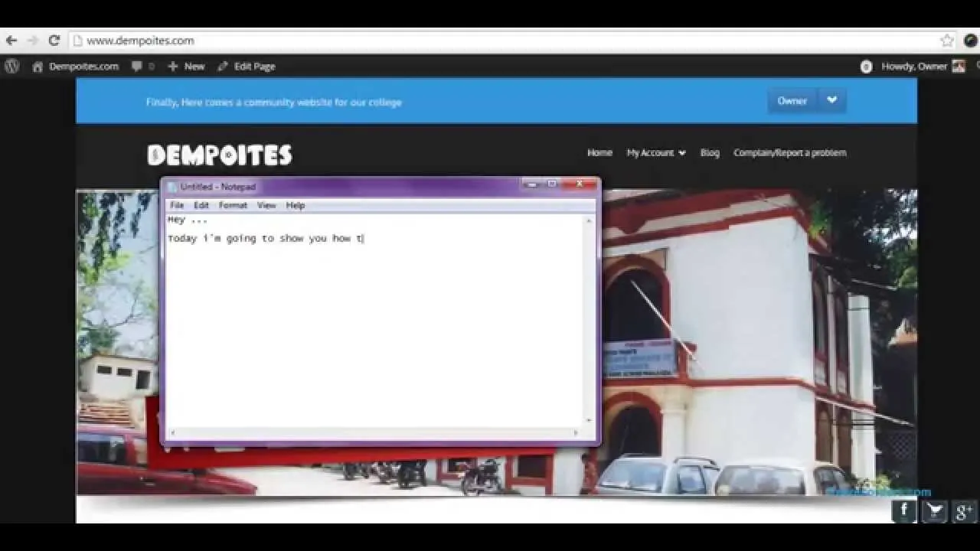The width and height of the screenshot is (980, 551).
Task: Click the browser back arrow
Action: click(11, 41)
